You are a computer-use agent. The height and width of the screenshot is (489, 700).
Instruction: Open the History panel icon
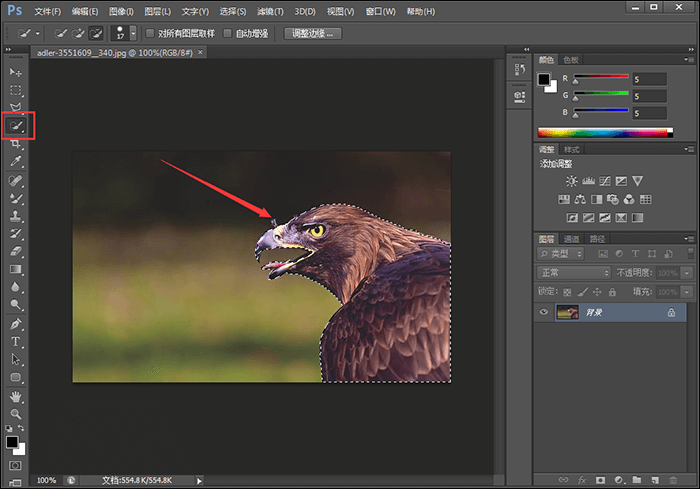pyautogui.click(x=520, y=70)
